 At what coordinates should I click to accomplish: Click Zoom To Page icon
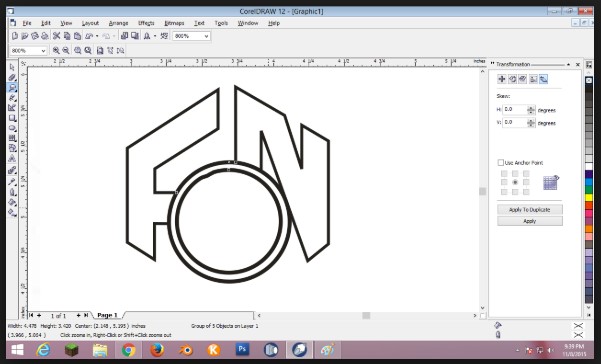click(x=100, y=50)
